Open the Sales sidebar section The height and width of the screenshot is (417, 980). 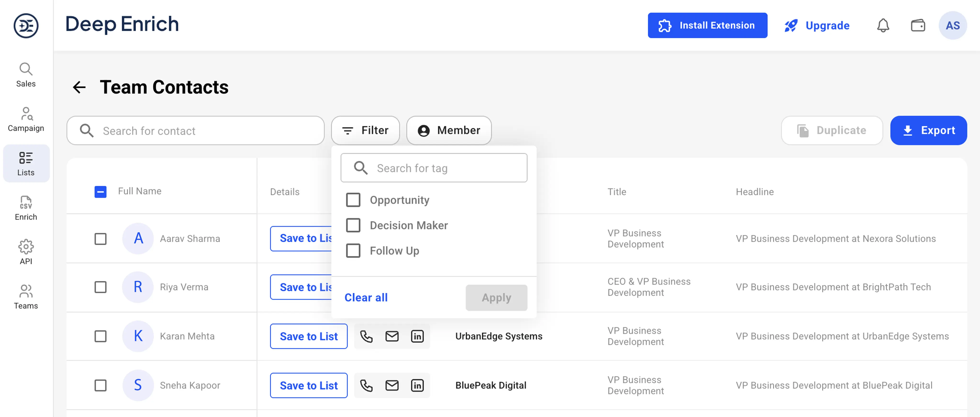[x=26, y=75]
